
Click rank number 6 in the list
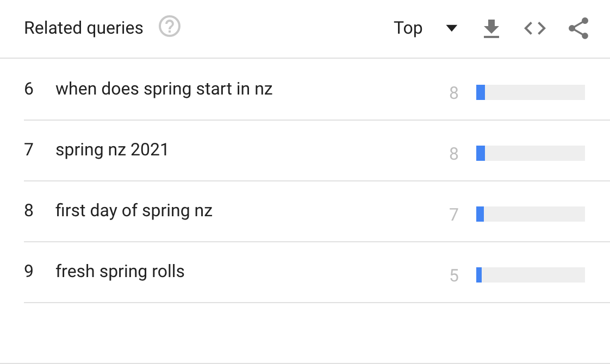[29, 89]
